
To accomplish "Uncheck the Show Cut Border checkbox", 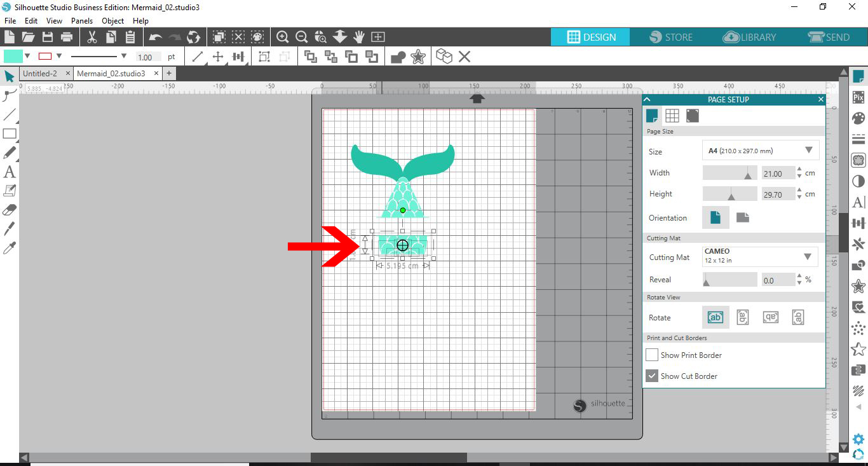I will pos(652,376).
